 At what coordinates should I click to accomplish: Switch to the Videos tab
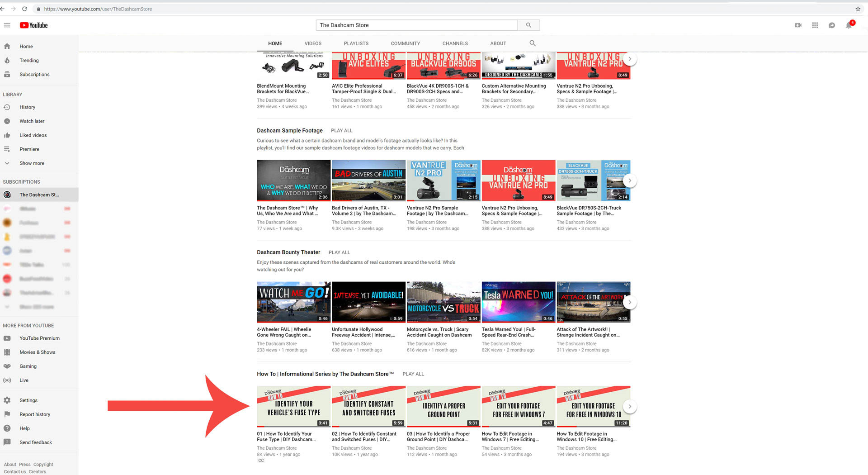point(313,43)
